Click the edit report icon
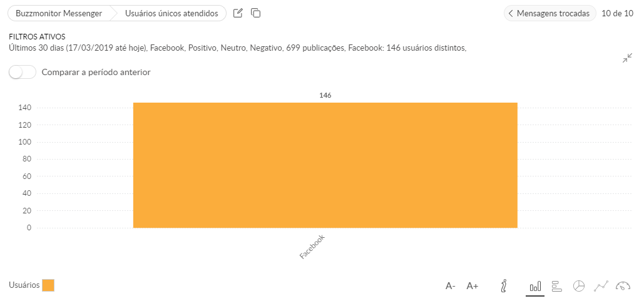 (x=238, y=13)
